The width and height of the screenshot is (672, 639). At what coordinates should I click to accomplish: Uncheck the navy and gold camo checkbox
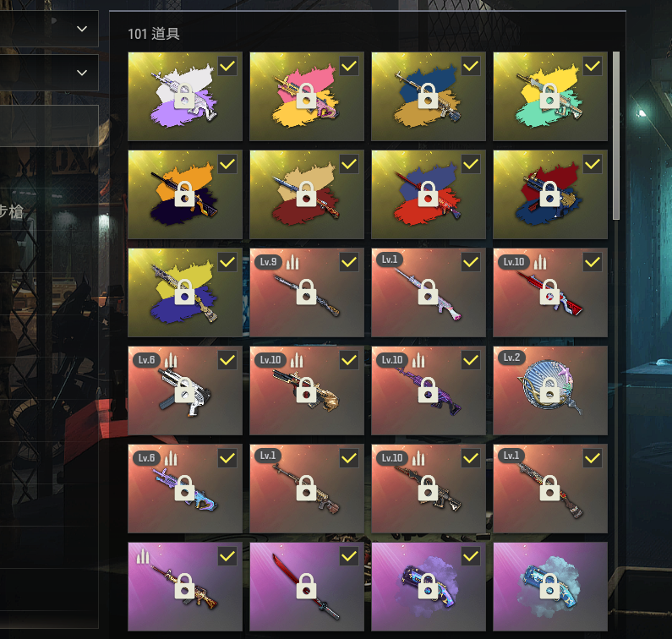click(471, 66)
